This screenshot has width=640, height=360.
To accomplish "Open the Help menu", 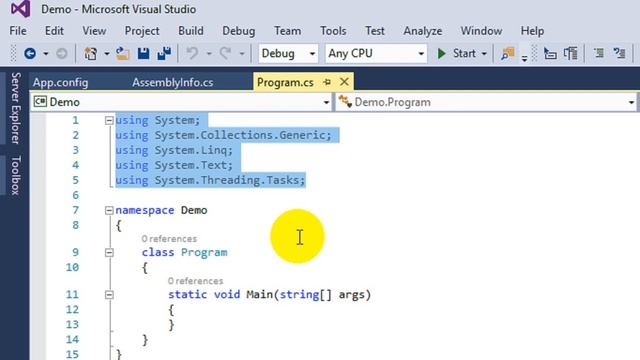I will (x=532, y=31).
